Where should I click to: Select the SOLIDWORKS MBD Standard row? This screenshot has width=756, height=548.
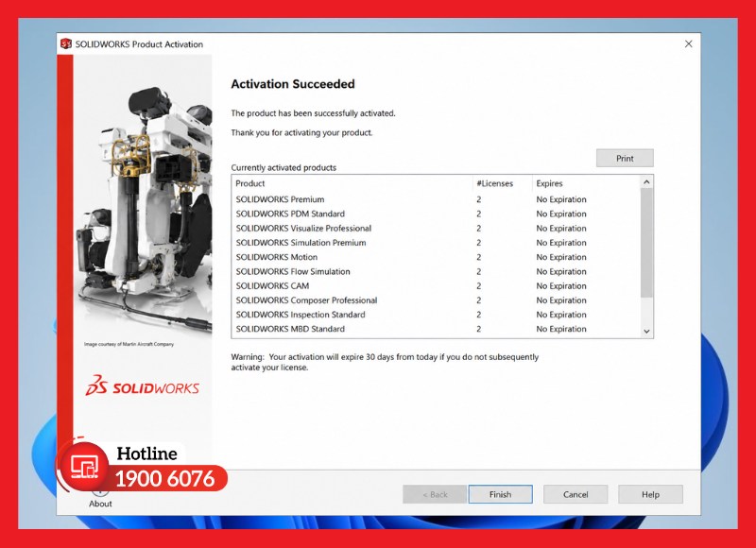436,329
